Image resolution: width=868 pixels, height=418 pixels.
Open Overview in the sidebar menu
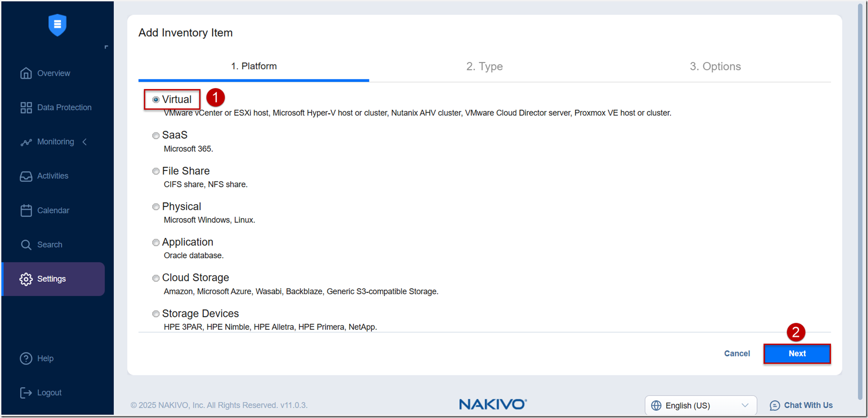53,73
